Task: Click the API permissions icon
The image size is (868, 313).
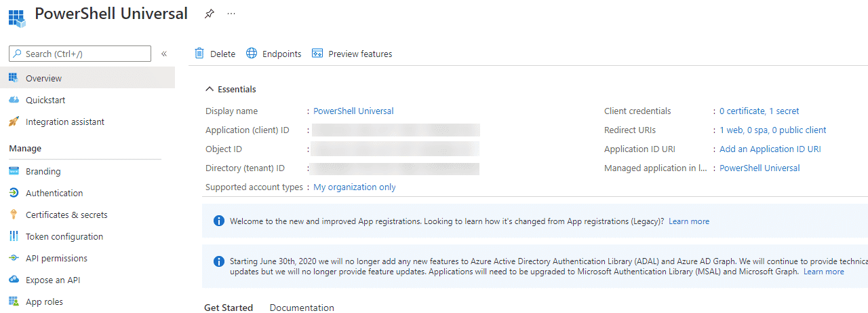Action: click(x=13, y=258)
